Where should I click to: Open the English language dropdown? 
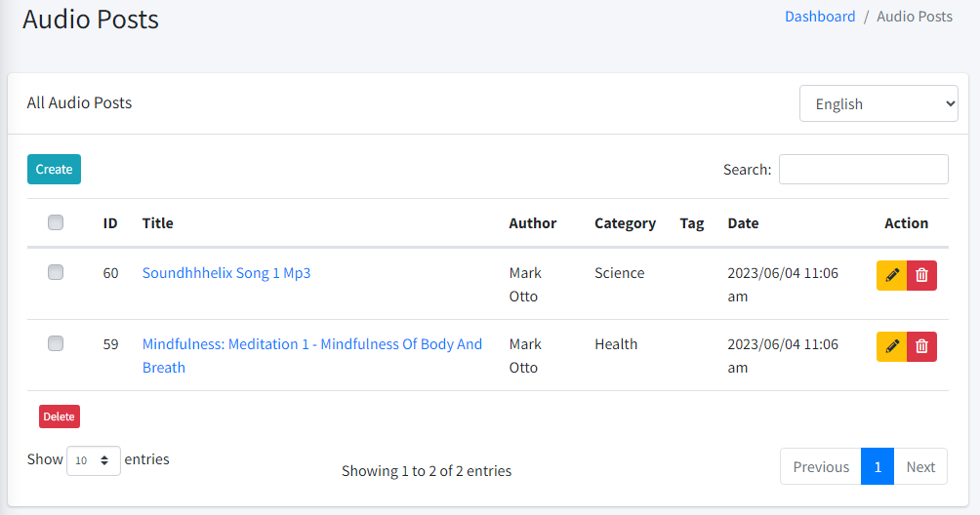tap(878, 103)
